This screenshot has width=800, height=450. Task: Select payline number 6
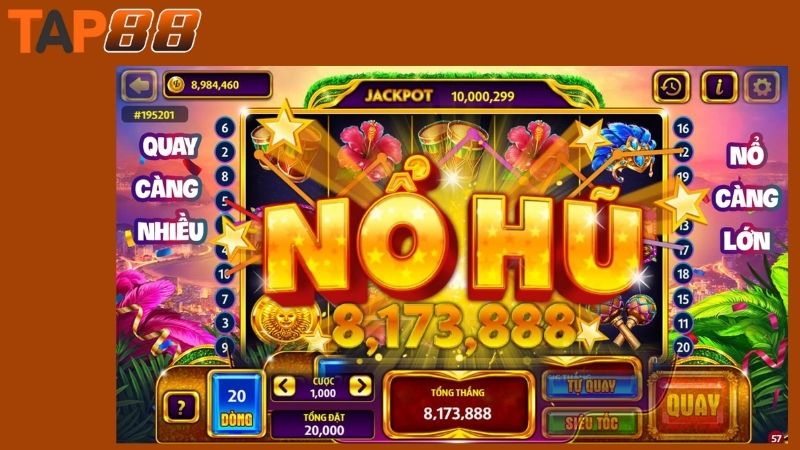[225, 128]
